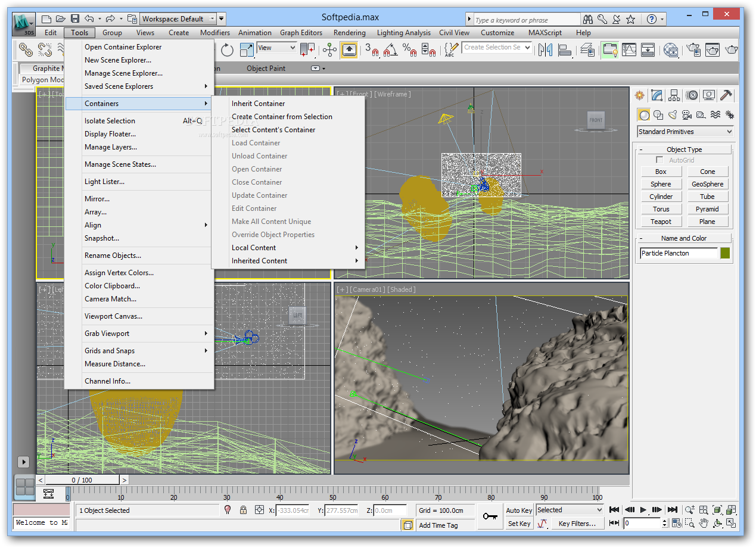Screen dimensions: 756x548
Task: Collapse the Object Type rollout
Action: [x=685, y=150]
